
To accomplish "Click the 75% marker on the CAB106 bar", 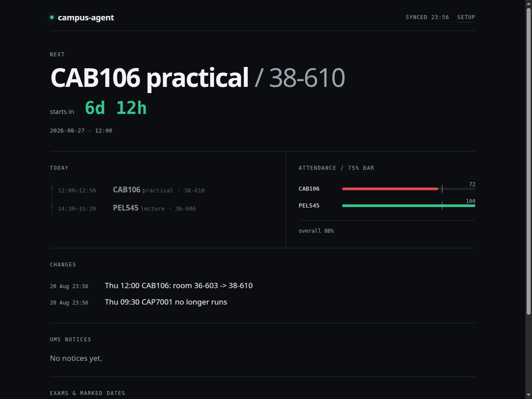I will pos(442,189).
